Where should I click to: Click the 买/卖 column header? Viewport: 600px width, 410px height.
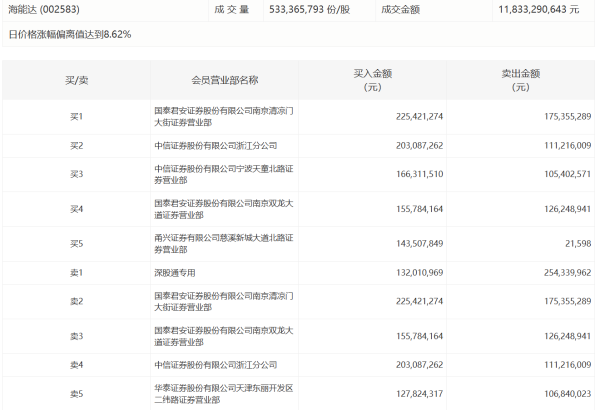coord(77,80)
